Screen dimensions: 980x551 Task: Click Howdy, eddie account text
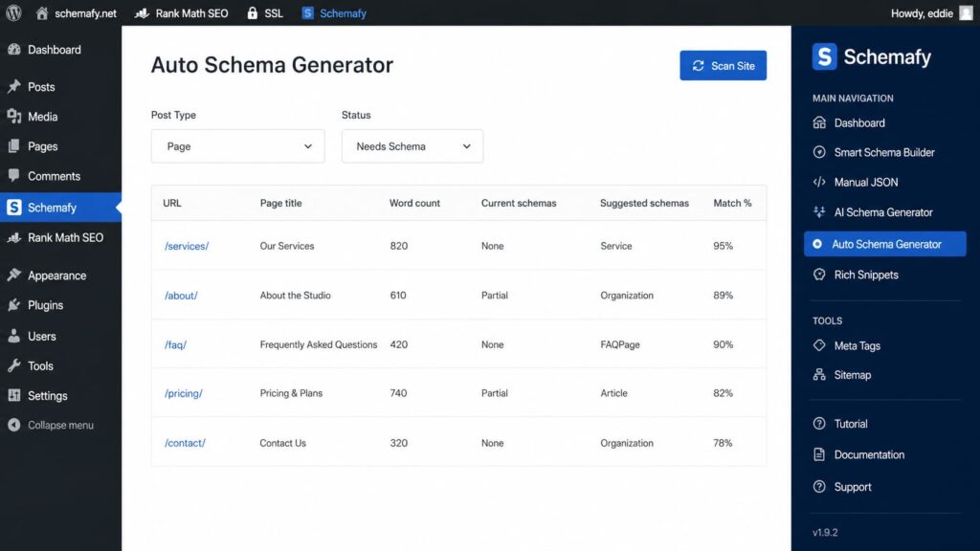922,13
